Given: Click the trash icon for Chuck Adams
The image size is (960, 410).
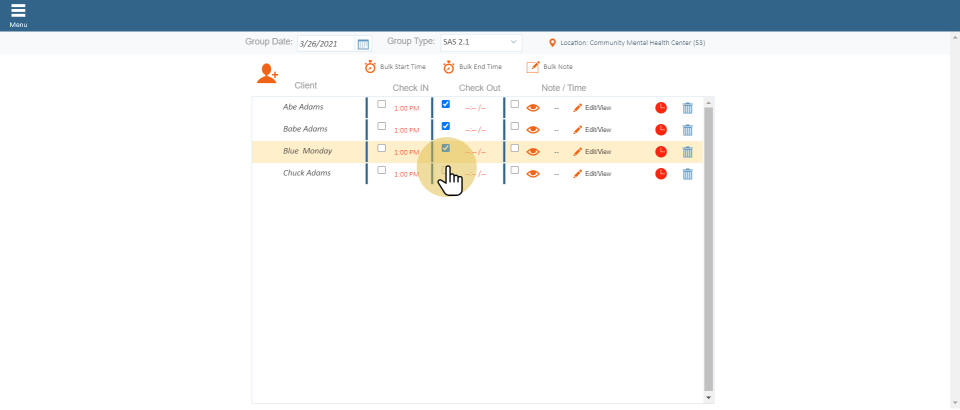Looking at the screenshot, I should tap(687, 174).
